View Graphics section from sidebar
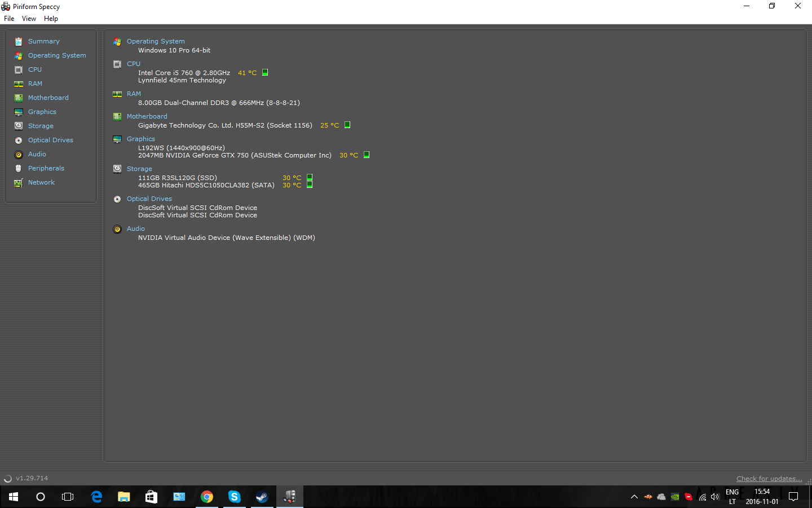 click(x=42, y=112)
